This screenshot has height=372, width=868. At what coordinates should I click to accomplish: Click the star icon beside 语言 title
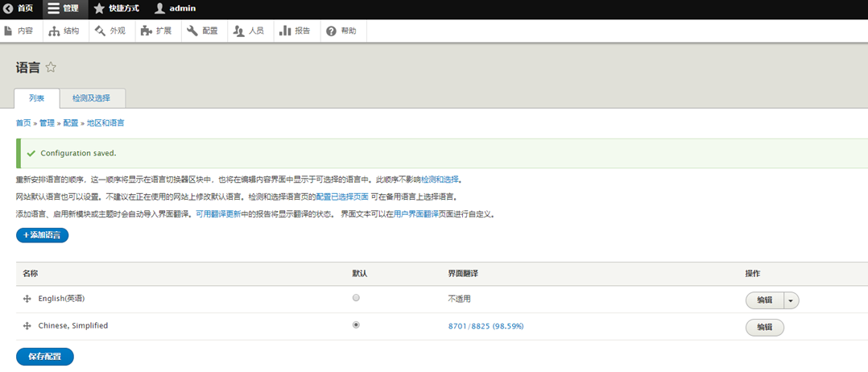pyautogui.click(x=51, y=67)
